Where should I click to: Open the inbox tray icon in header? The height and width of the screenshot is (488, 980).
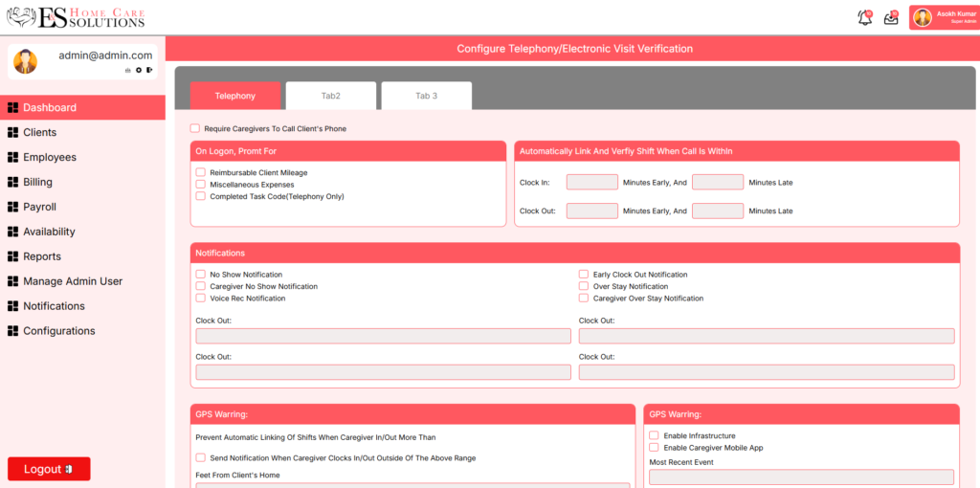click(x=891, y=17)
